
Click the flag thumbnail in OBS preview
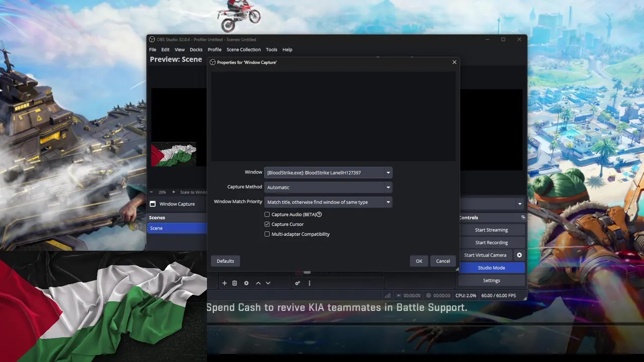pos(174,155)
